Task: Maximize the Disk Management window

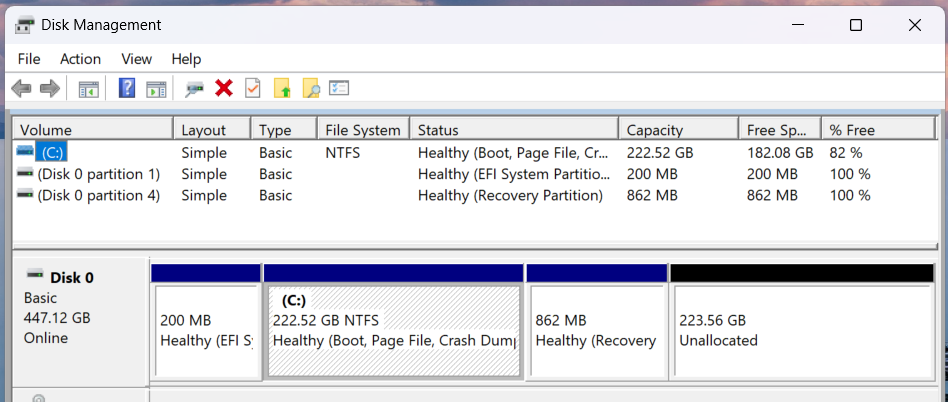Action: 855,25
